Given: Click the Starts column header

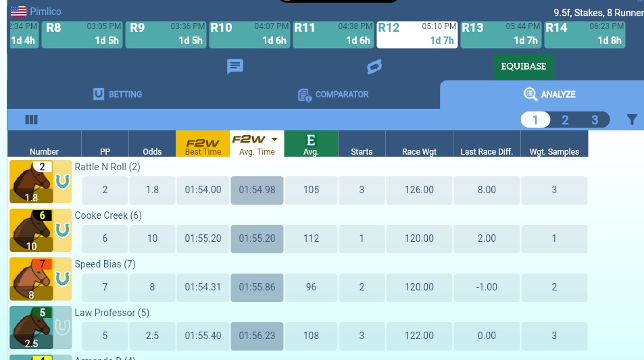Looking at the screenshot, I should coord(362,144).
